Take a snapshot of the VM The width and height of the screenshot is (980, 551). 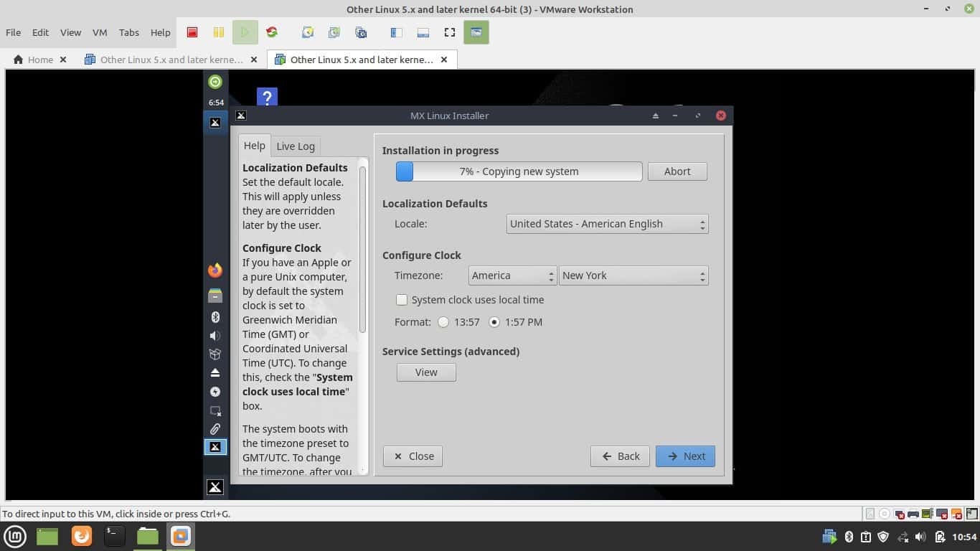pyautogui.click(x=308, y=32)
